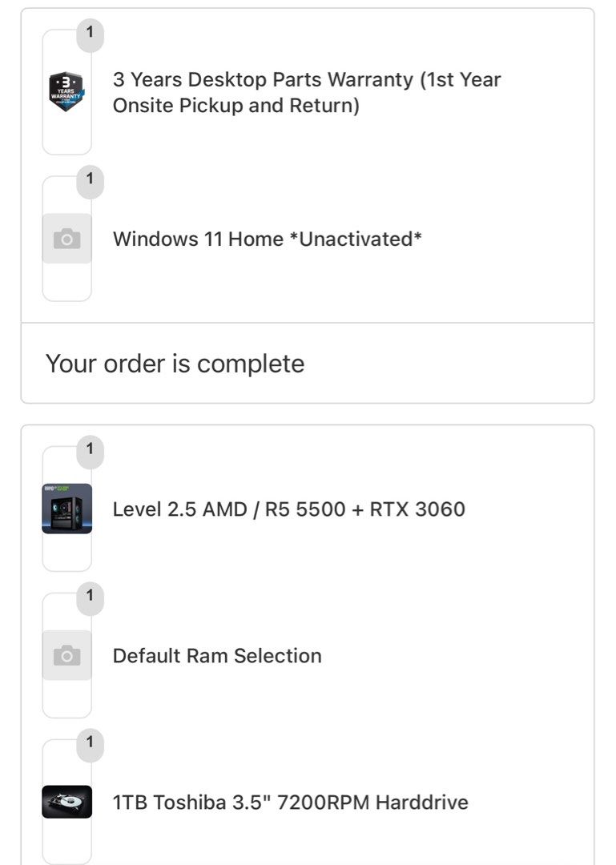Click the camera placeholder for Default Ram Selection
Viewport: 616px width, 865px height.
tap(66, 655)
